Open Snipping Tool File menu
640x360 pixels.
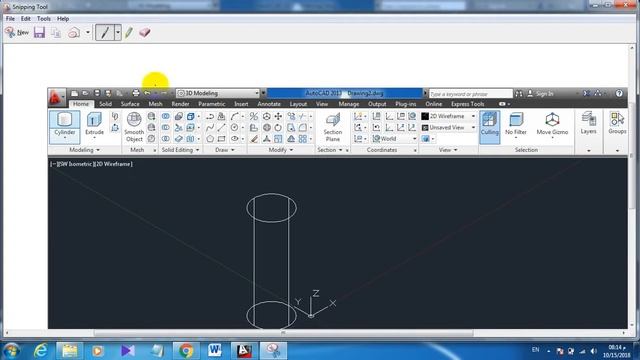click(10, 19)
